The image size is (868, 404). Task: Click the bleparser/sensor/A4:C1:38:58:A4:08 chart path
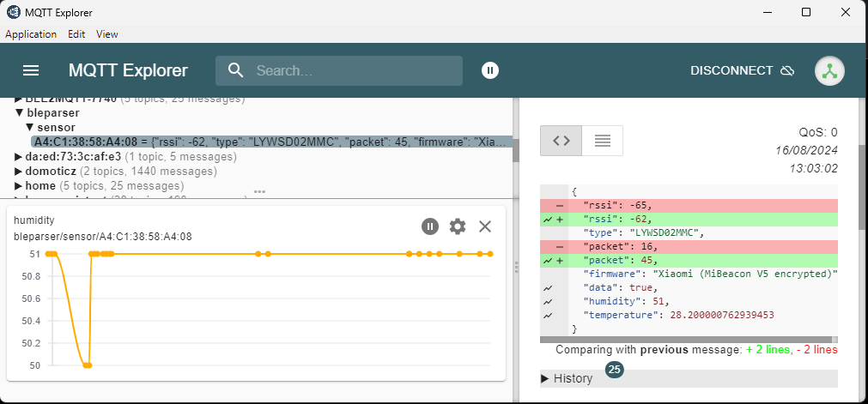click(x=103, y=237)
